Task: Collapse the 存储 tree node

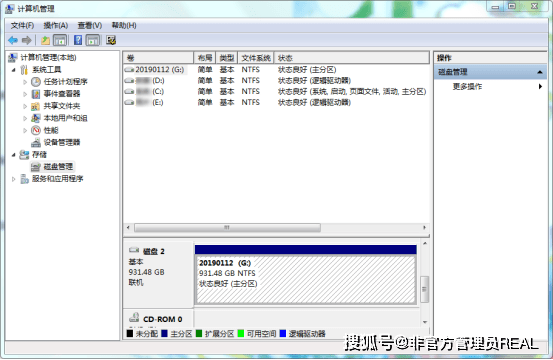Action: 13,154
